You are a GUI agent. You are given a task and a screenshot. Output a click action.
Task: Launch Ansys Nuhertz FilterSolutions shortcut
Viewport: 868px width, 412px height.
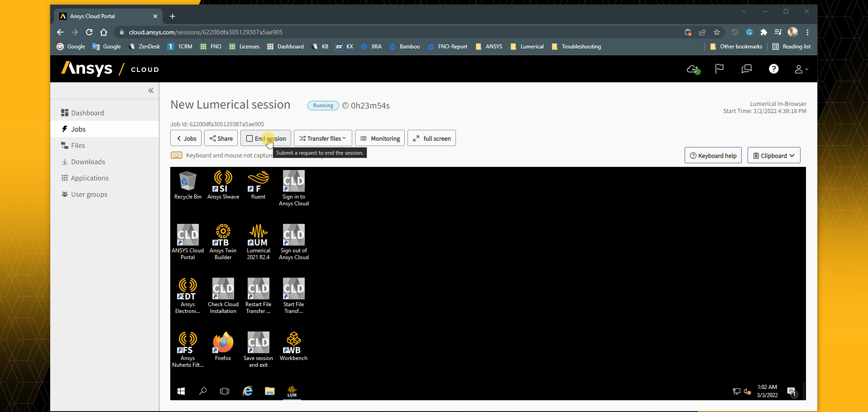[187, 350]
